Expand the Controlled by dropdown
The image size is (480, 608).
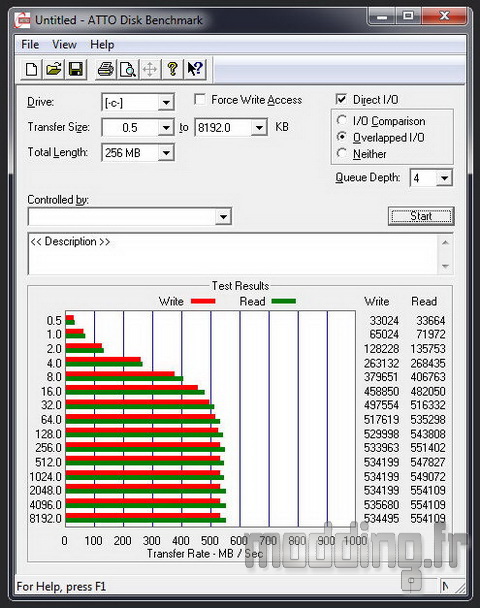coord(223,216)
